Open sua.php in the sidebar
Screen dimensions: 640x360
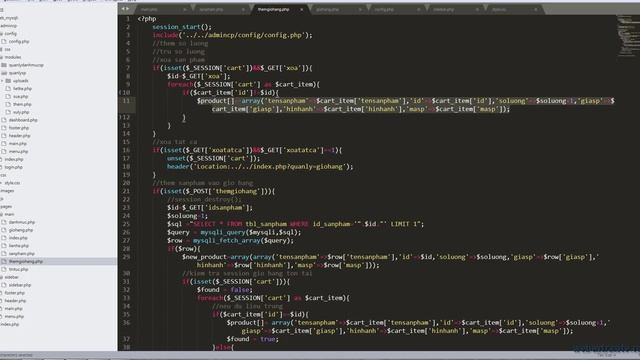pyautogui.click(x=20, y=97)
